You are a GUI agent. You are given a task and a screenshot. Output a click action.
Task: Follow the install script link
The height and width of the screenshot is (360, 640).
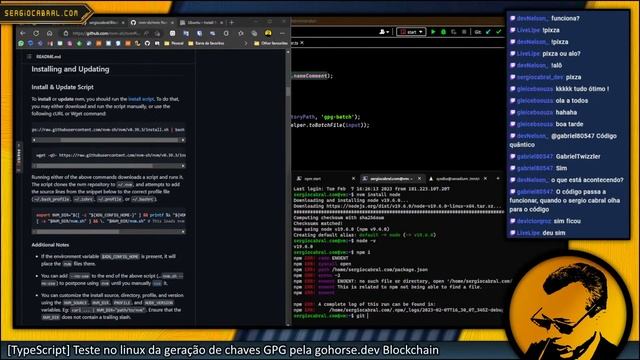coord(141,99)
